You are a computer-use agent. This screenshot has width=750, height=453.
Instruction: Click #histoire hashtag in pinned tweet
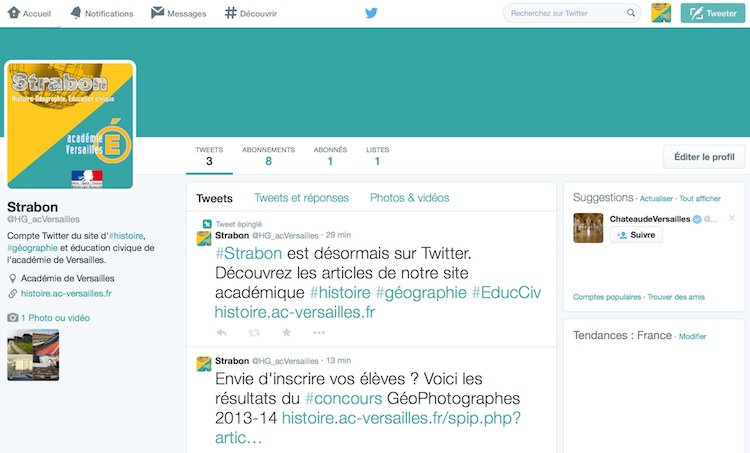pos(340,292)
